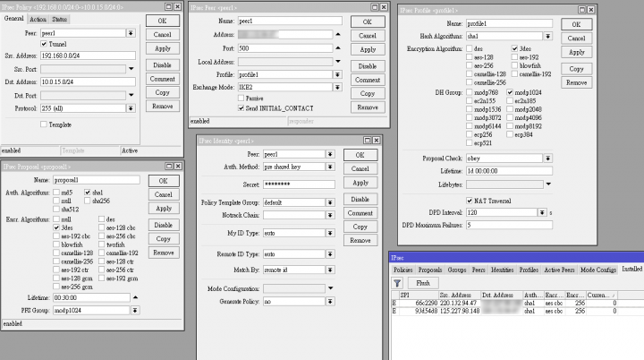Open the Peer dropdown in IPsec Policy
Screen dimensions: 644x360
(x=131, y=33)
